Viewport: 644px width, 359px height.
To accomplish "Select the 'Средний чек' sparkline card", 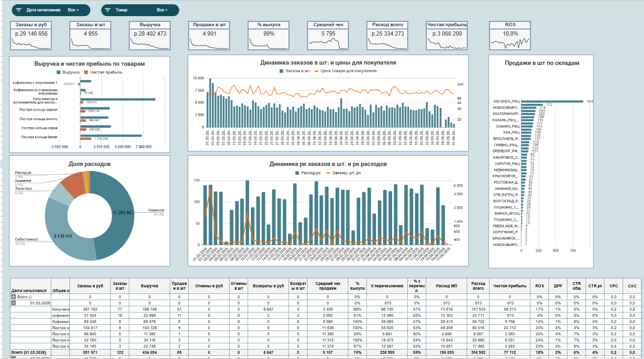I will tap(328, 35).
